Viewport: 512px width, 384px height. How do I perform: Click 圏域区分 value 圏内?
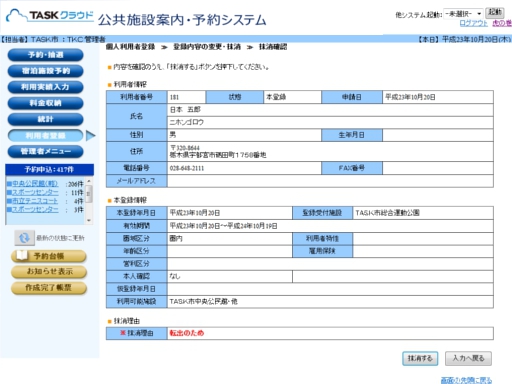coord(176,238)
